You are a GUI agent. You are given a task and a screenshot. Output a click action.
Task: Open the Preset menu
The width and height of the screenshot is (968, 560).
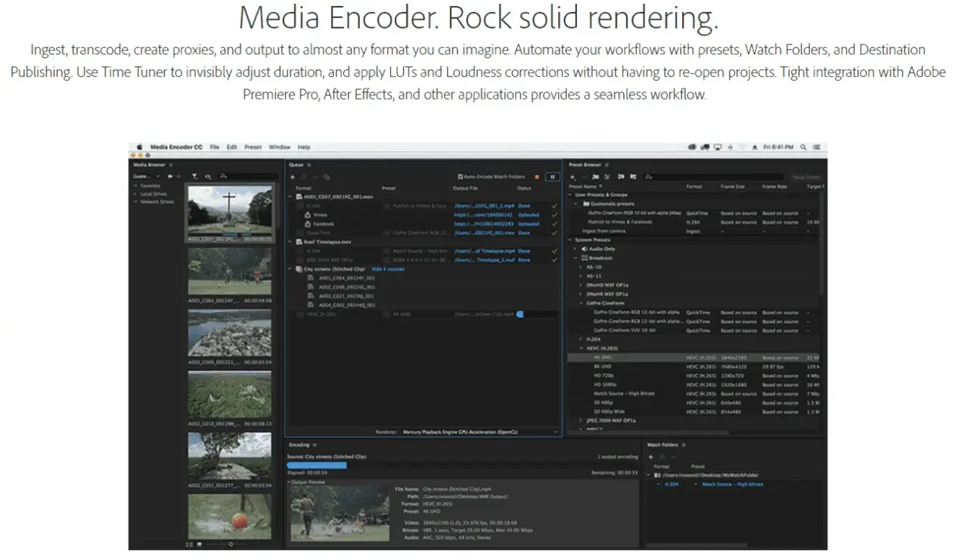(253, 147)
